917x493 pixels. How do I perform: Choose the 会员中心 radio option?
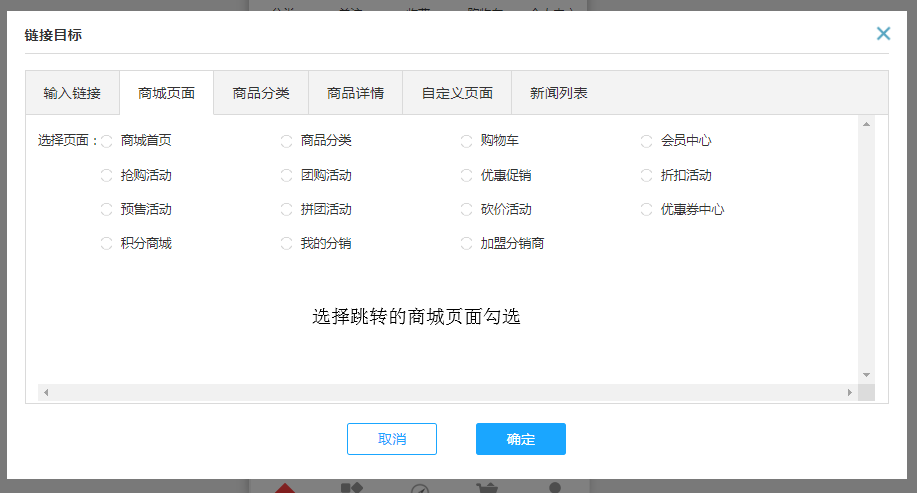647,141
